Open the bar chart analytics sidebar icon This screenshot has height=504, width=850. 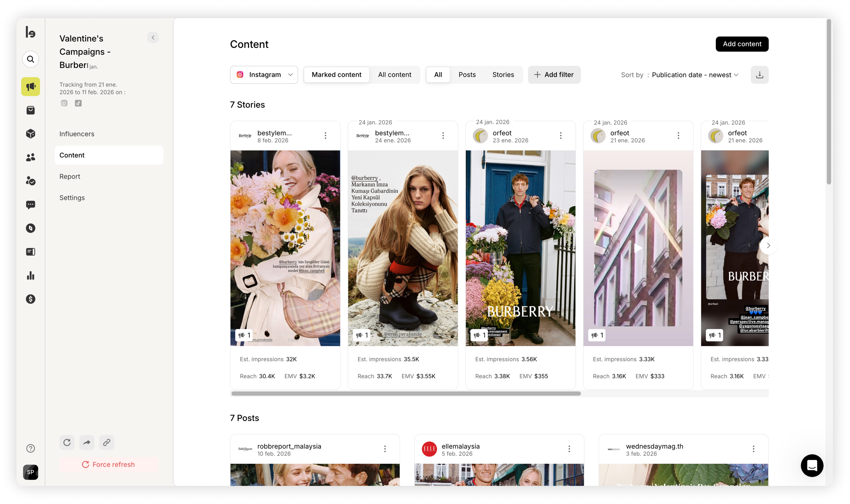(31, 276)
